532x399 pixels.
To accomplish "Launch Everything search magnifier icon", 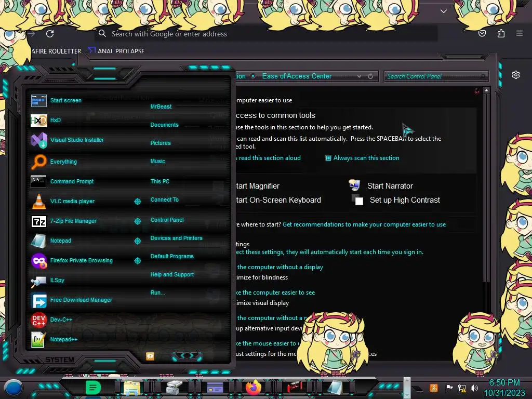I will coord(38,162).
